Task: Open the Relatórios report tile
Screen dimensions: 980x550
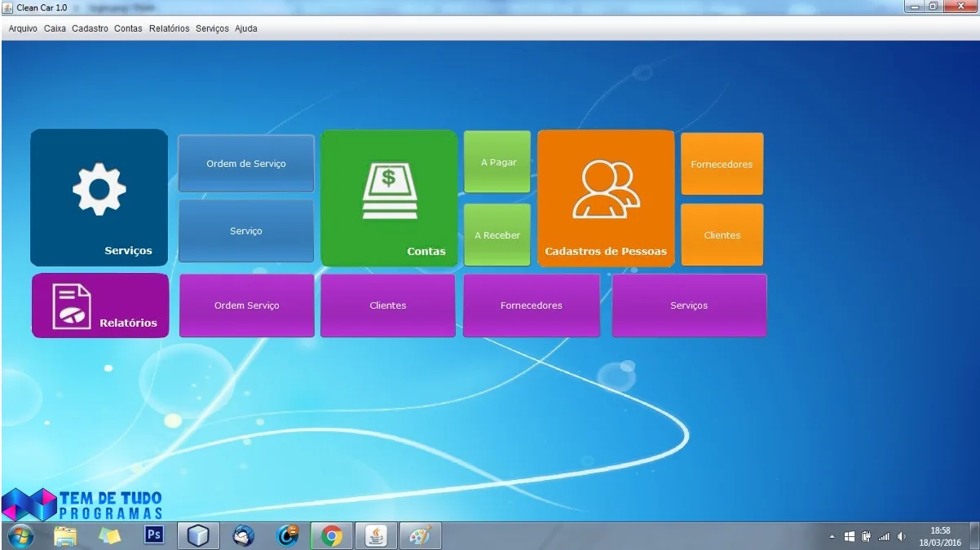Action: 100,306
